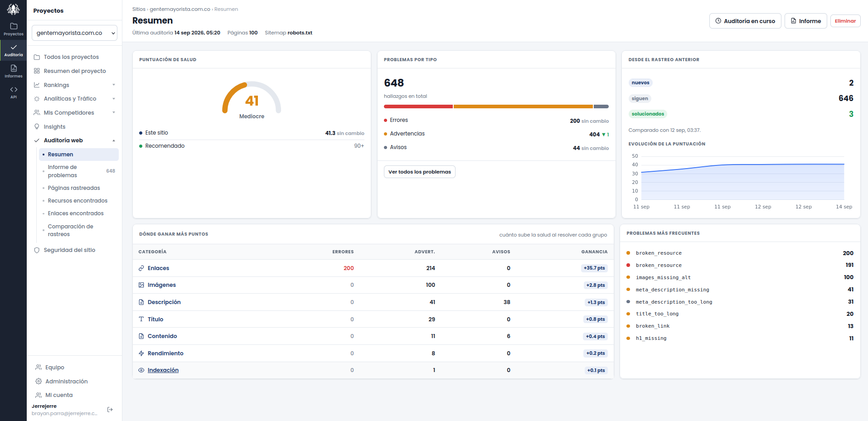The height and width of the screenshot is (421, 868).
Task: Click the red Errores segment of bar
Action: (418, 106)
